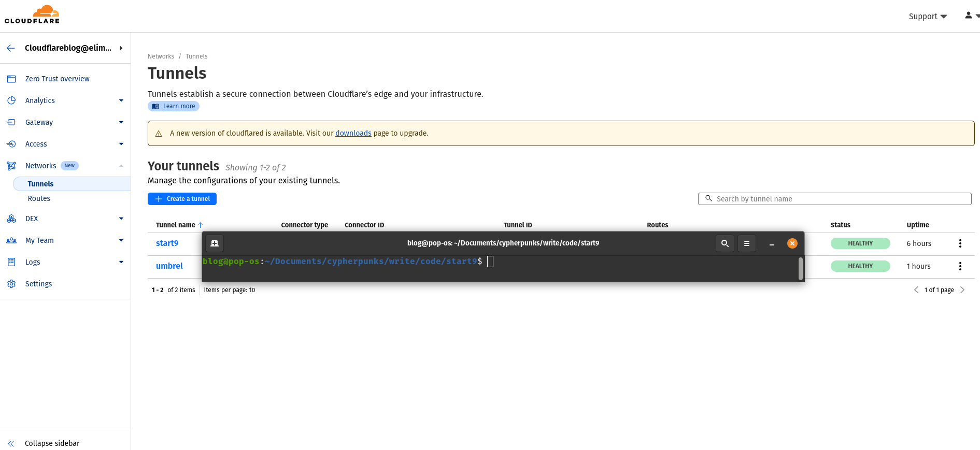
Task: Click the warning triangle icon in the banner
Action: [159, 134]
